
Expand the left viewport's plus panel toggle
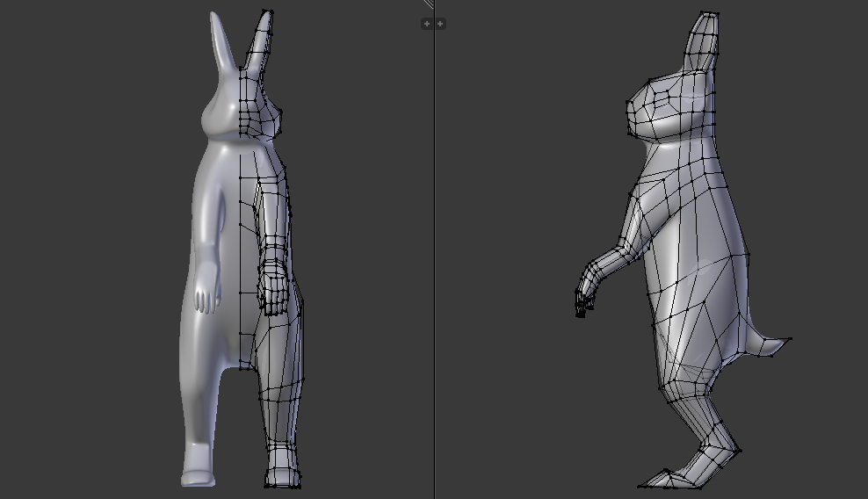click(x=427, y=24)
